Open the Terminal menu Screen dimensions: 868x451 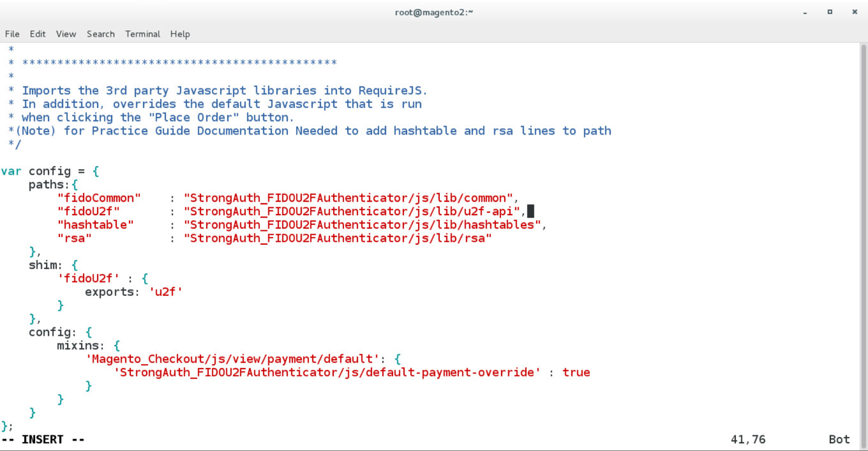(x=142, y=34)
